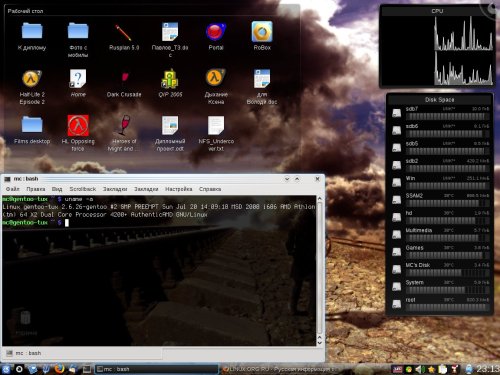The image size is (500, 375).
Task: Click the terminal scrollbar up arrow
Action: tap(320, 199)
